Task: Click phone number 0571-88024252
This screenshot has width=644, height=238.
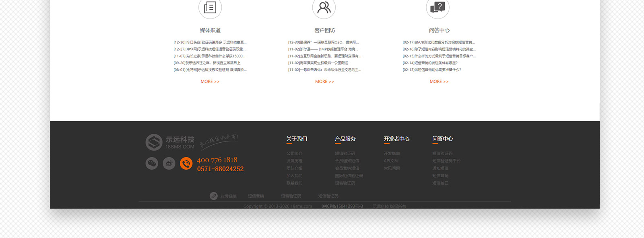Action: point(220,169)
